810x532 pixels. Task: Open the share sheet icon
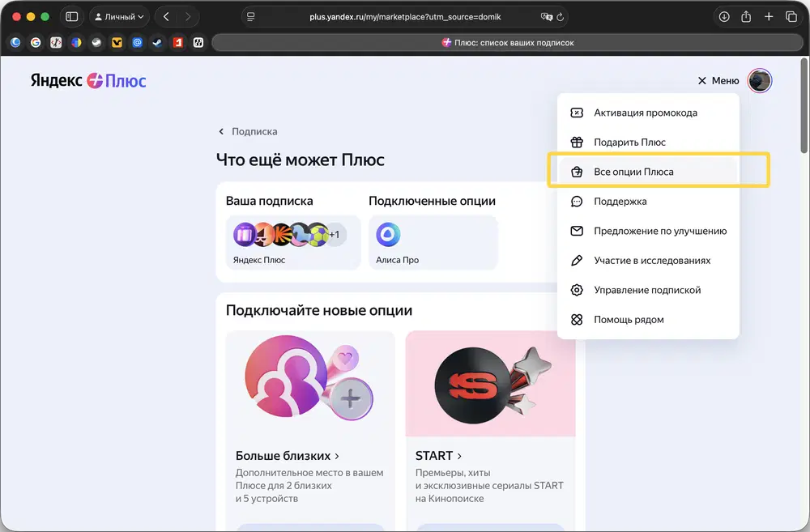pos(746,17)
